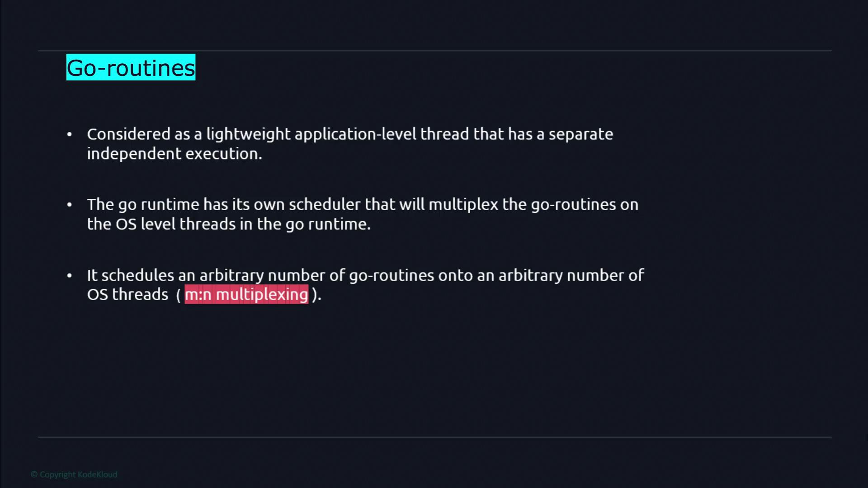The width and height of the screenshot is (868, 488).
Task: Click the bottom horizontal divider line
Action: pyautogui.click(x=434, y=437)
